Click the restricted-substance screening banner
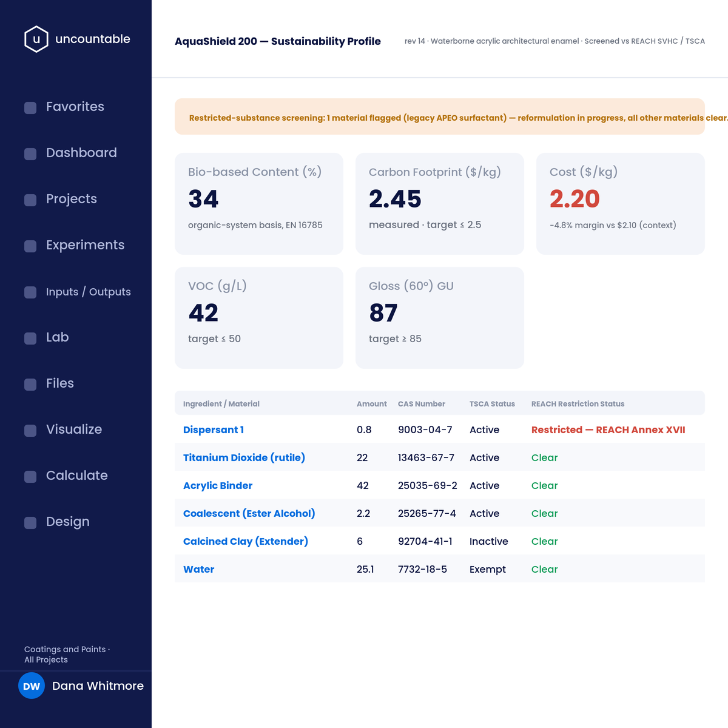The width and height of the screenshot is (728, 728). click(x=440, y=116)
